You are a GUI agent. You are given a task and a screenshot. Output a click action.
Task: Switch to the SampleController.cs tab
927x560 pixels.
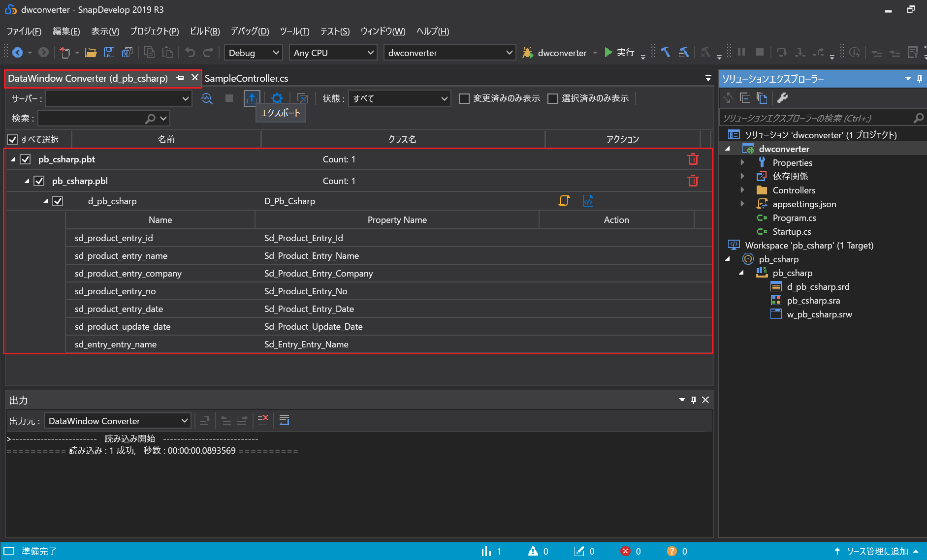tap(246, 78)
